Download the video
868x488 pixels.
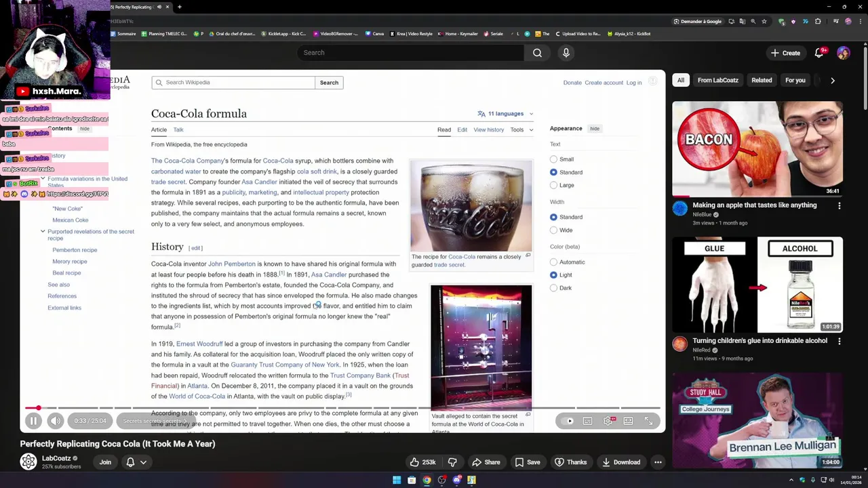[x=621, y=462]
